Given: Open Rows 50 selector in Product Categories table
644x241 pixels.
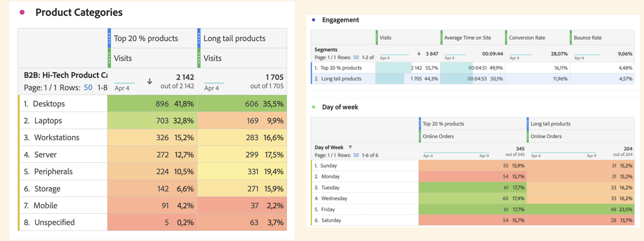Looking at the screenshot, I should (x=88, y=87).
